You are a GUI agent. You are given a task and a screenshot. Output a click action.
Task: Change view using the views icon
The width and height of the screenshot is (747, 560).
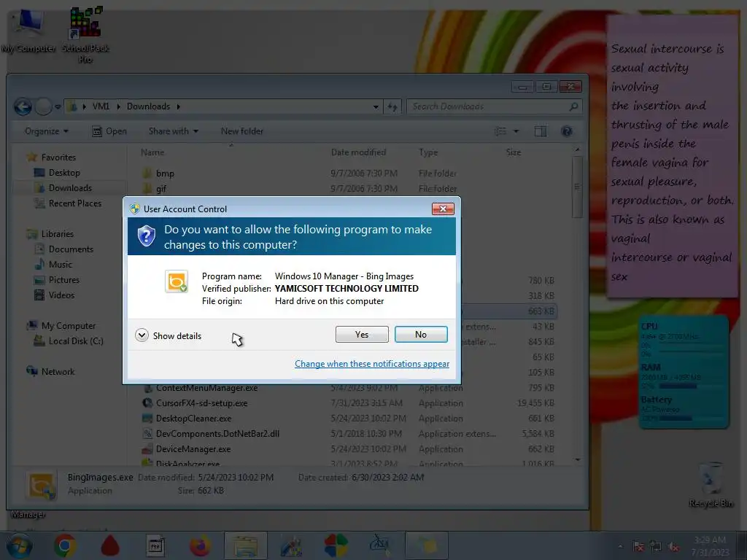coord(500,131)
